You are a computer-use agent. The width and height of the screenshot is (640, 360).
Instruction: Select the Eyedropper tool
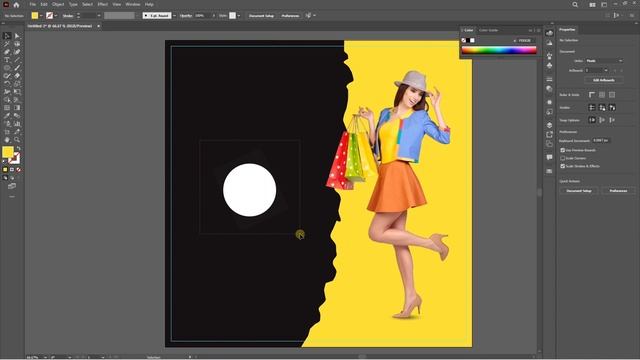click(7, 116)
